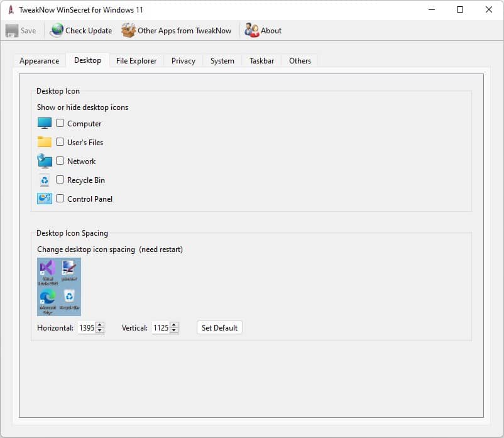Click the Recycle Bin icon in the Desktop Icon list
Viewport: 504px width, 438px height.
(45, 180)
